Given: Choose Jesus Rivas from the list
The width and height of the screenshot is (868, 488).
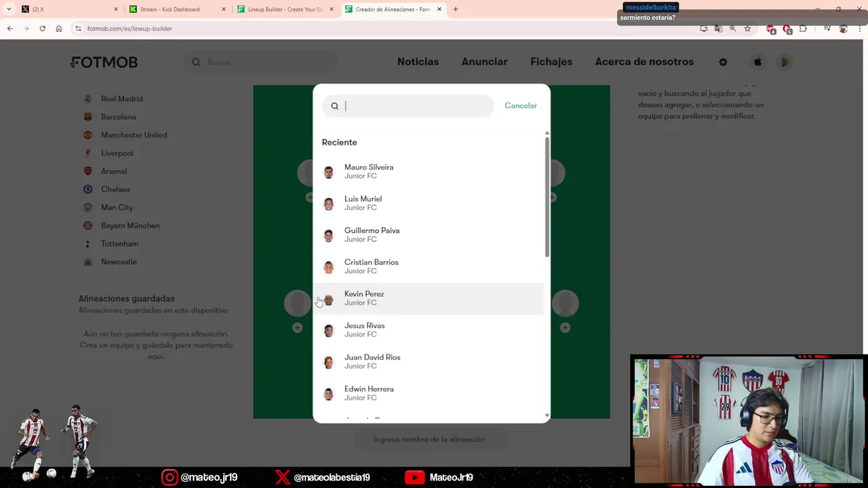Looking at the screenshot, I should coord(429,330).
